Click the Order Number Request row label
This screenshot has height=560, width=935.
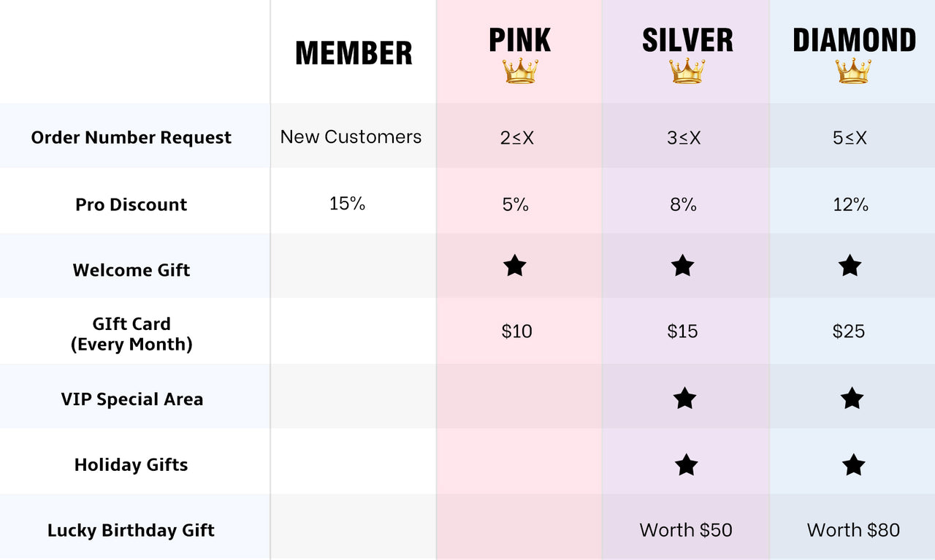coord(131,137)
